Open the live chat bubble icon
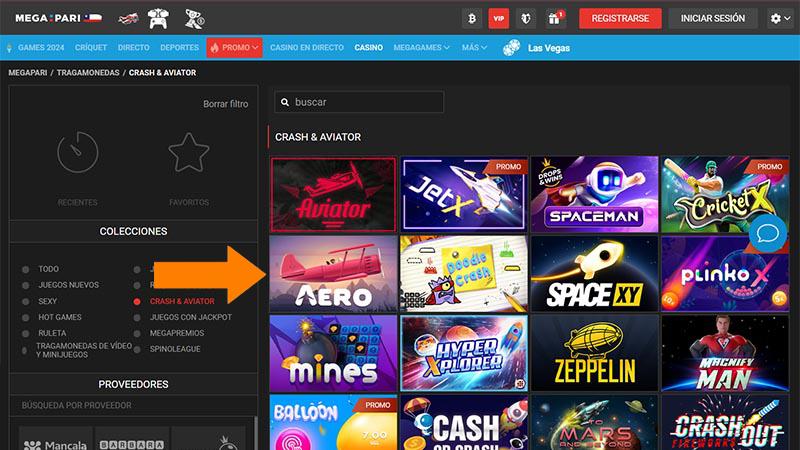This screenshot has height=450, width=800. pos(767,234)
